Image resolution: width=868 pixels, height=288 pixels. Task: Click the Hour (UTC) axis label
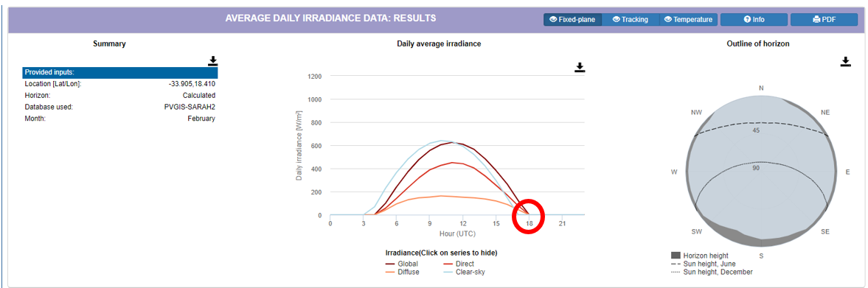pos(457,233)
